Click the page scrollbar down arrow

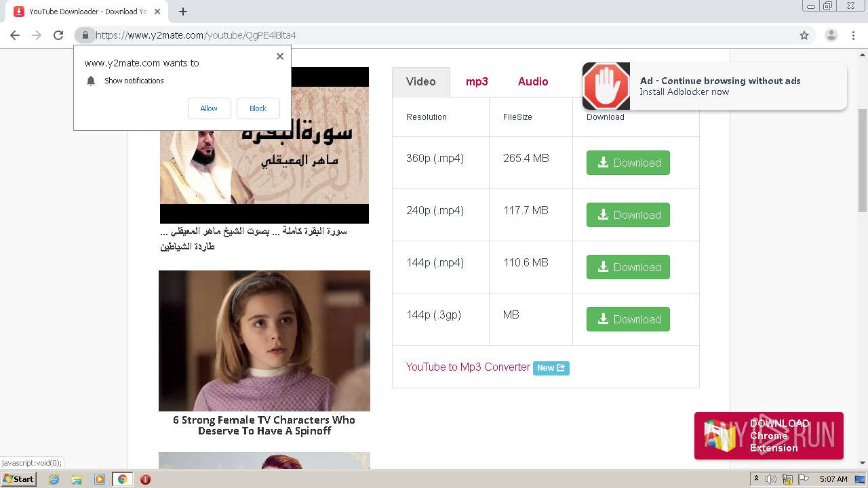click(x=863, y=463)
